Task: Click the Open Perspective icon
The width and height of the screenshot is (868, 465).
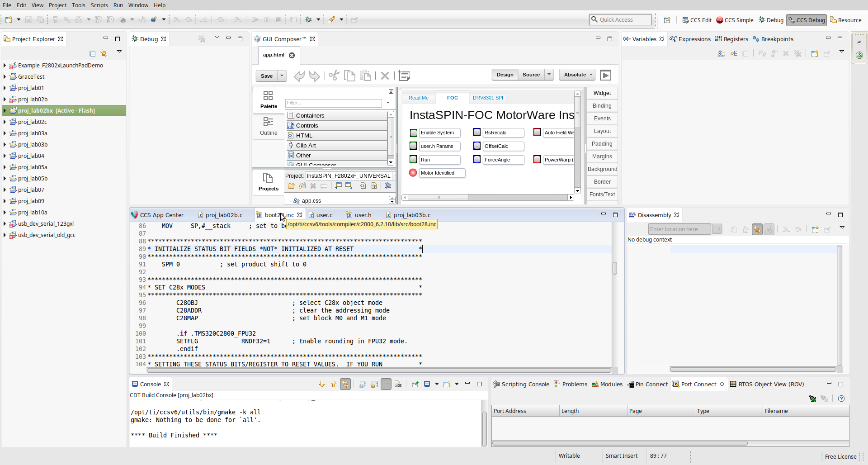Action: pos(667,20)
